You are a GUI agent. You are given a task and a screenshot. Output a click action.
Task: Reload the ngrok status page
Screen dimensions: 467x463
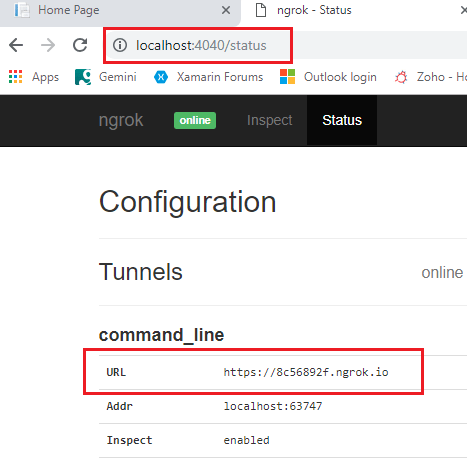[80, 45]
